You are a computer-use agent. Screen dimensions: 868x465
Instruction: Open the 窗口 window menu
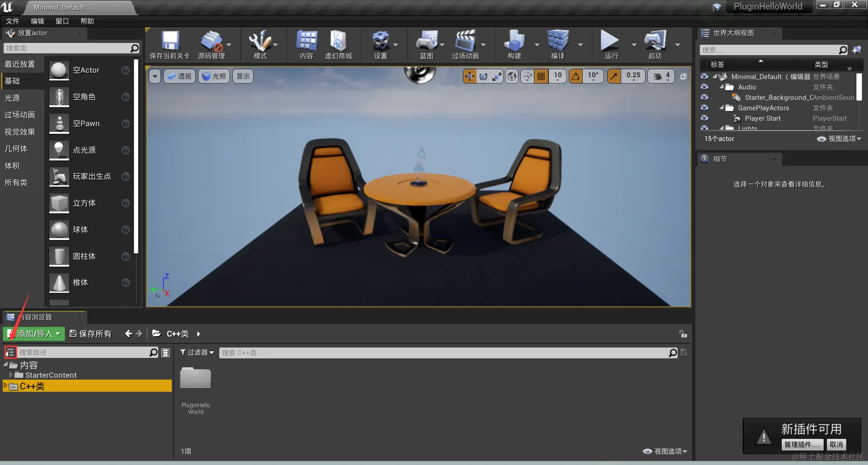point(62,21)
